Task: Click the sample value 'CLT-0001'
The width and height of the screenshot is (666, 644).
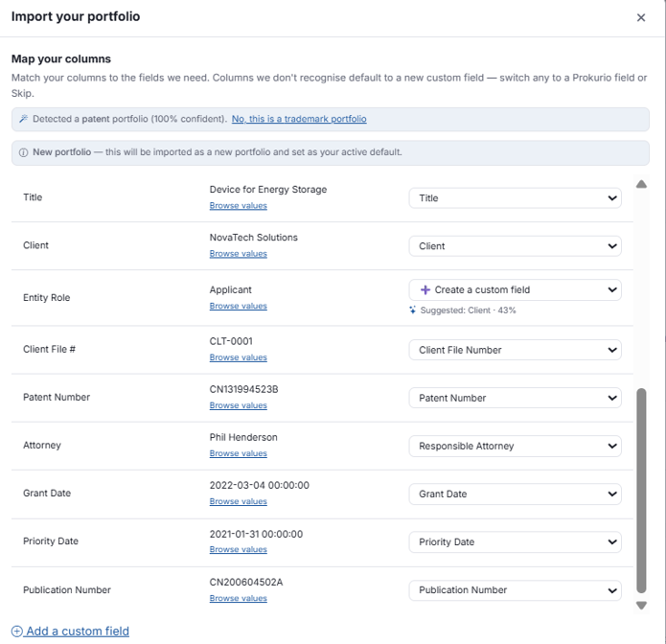Action: [231, 341]
